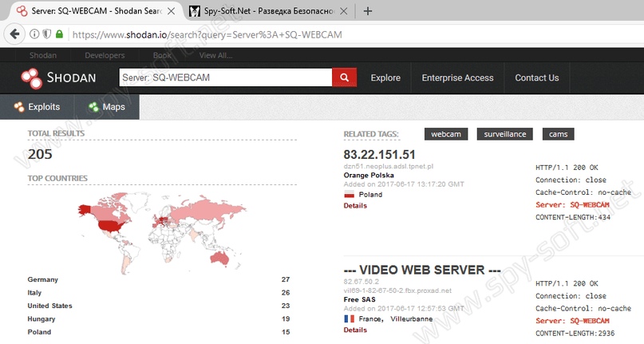Click the Poland country link in first result
Viewport: 644px width, 344px height.
click(x=370, y=195)
